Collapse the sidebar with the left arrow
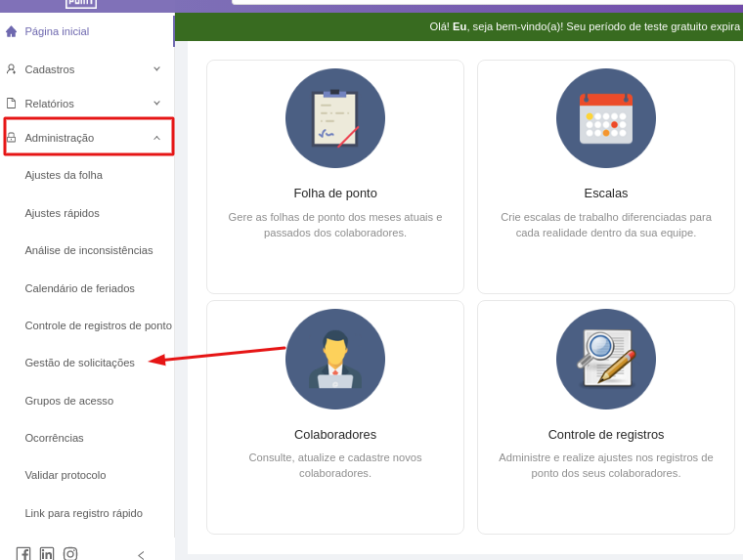 tap(141, 555)
